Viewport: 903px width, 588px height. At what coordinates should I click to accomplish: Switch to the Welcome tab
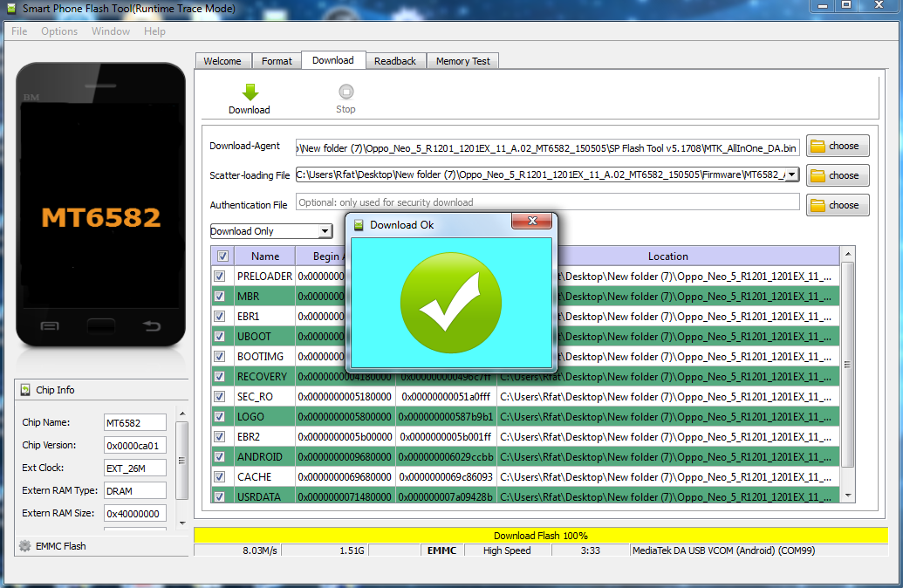coord(222,61)
